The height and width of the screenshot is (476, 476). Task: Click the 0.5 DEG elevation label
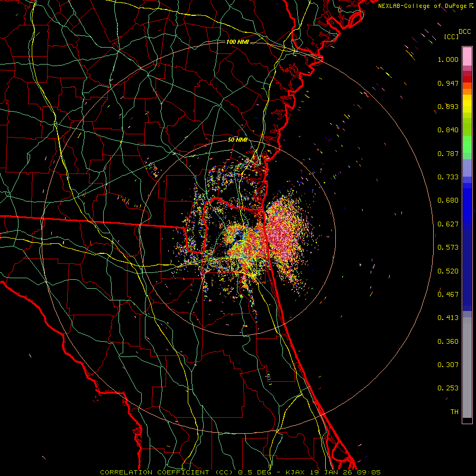coord(254,472)
